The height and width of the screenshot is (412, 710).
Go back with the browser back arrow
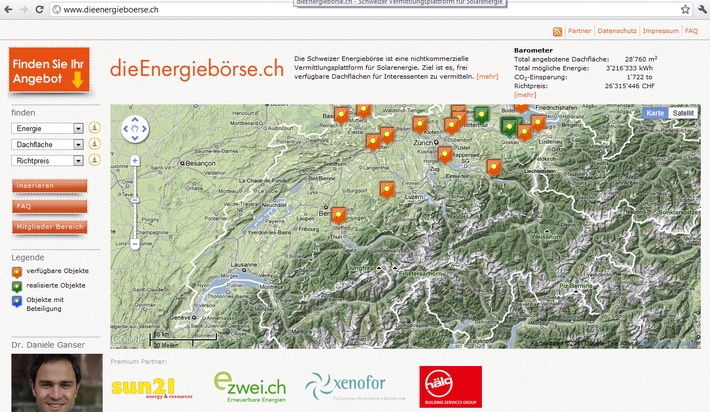pos(8,9)
